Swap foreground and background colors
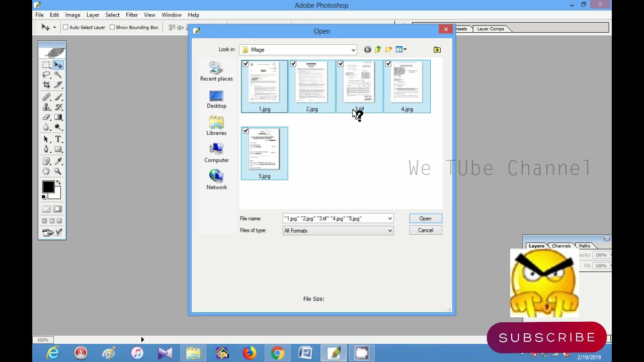This screenshot has width=644, height=362. tap(58, 183)
